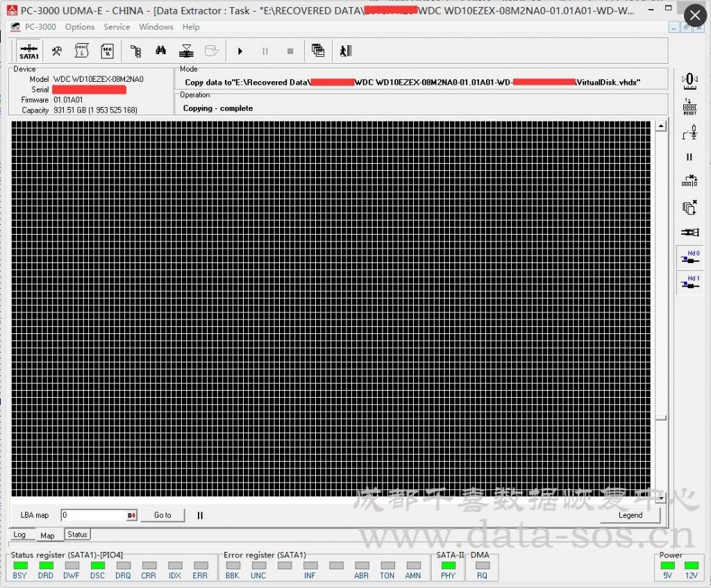The height and width of the screenshot is (588, 711).
Task: Open the 100% statistics tool
Action: coord(108,51)
